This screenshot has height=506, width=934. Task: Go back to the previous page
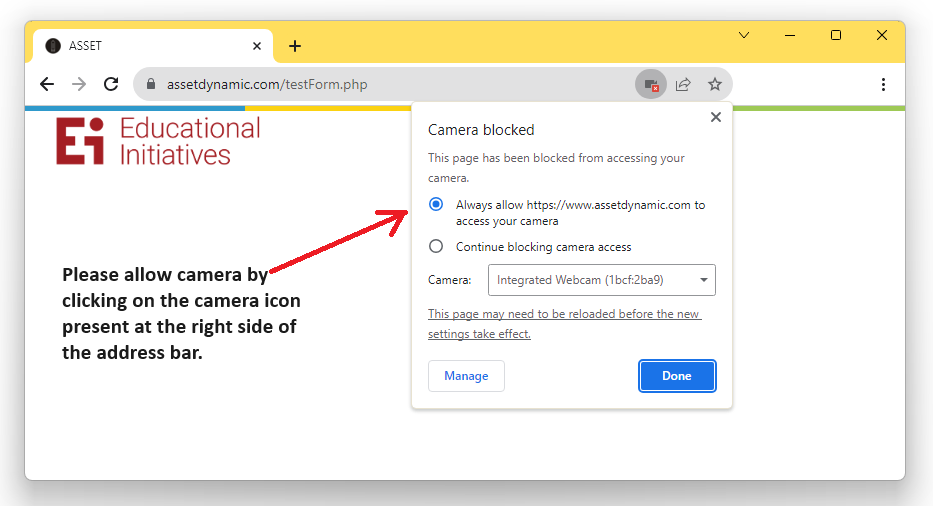tap(47, 85)
